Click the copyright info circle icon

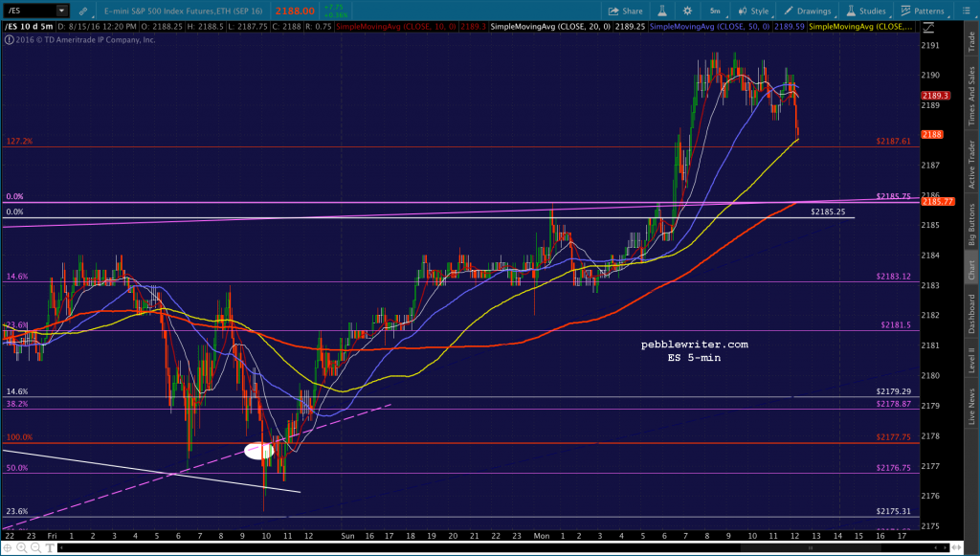click(x=10, y=39)
